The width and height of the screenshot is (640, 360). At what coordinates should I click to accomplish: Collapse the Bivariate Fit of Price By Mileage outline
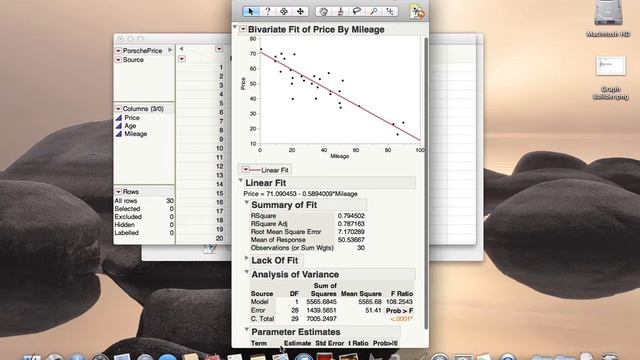coord(235,27)
